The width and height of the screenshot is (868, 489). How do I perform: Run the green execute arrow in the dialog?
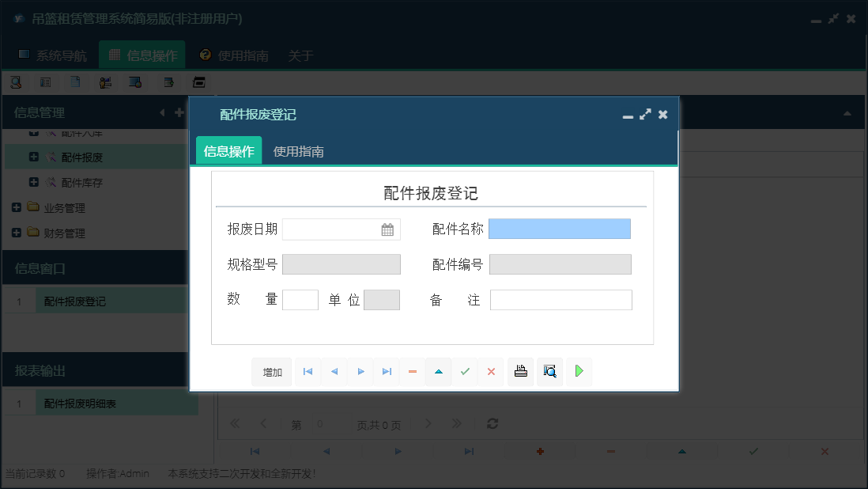click(579, 371)
